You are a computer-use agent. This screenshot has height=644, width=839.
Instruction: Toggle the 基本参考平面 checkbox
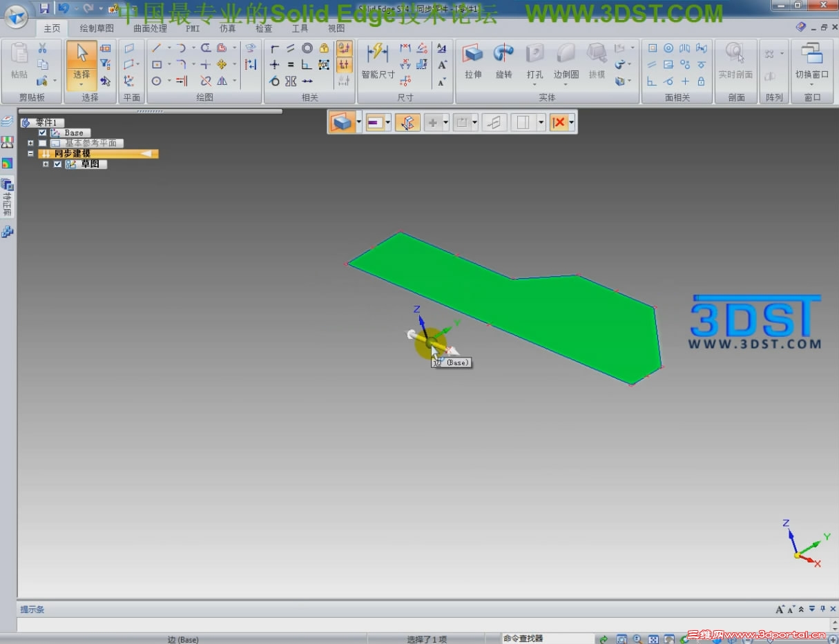(x=43, y=143)
